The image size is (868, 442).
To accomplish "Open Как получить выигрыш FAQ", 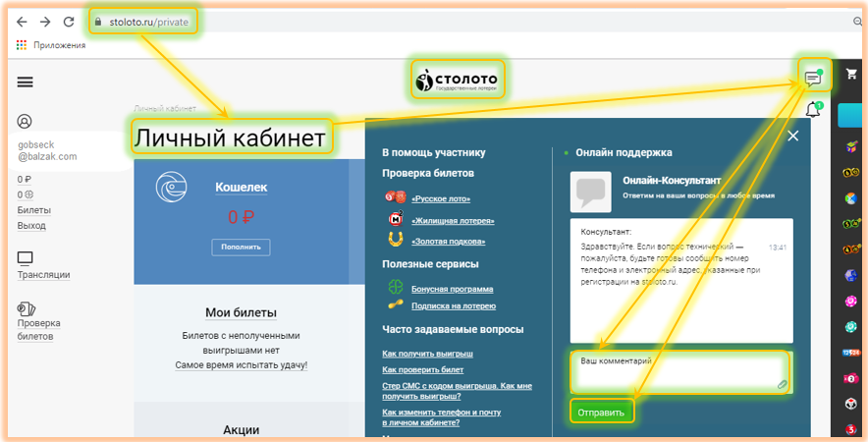I will point(427,354).
